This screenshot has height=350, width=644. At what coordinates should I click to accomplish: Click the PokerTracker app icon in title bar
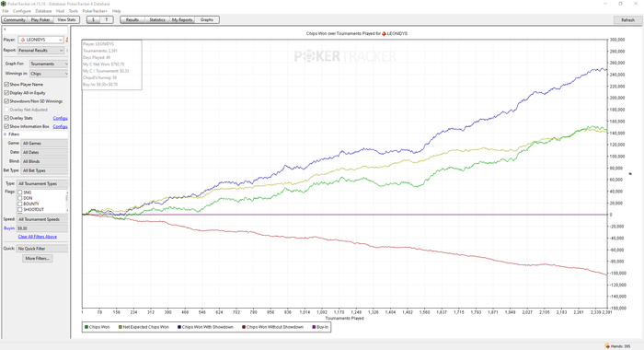[x=4, y=4]
